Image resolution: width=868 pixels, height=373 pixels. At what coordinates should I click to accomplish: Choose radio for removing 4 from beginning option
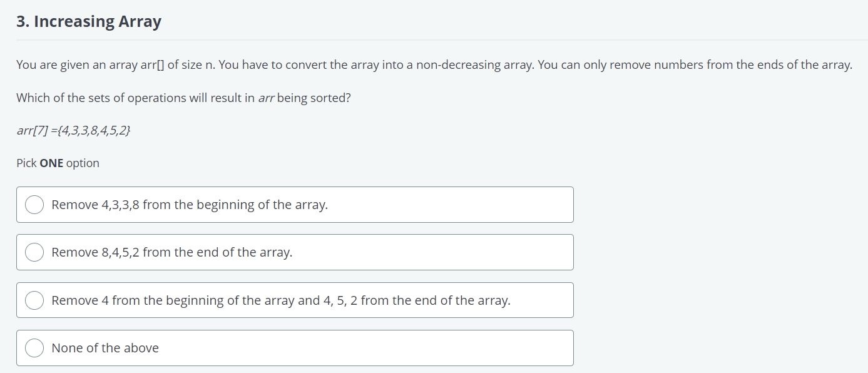point(34,300)
